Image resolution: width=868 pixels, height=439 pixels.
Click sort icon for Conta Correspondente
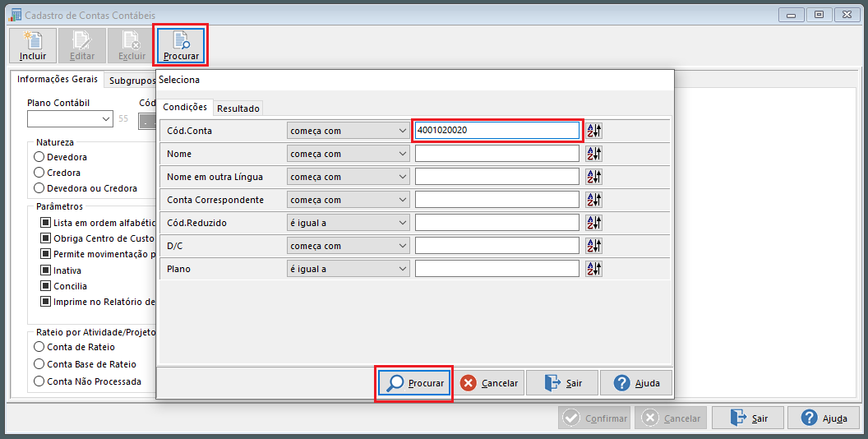tap(593, 200)
